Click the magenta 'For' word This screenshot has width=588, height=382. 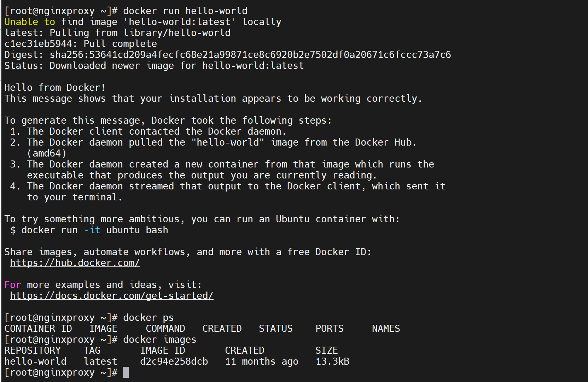click(x=13, y=285)
